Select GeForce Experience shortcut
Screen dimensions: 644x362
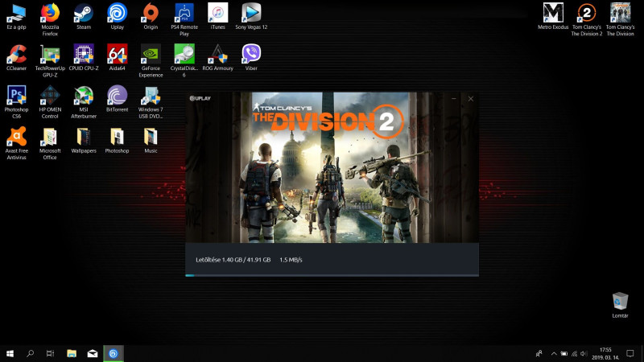(x=151, y=61)
